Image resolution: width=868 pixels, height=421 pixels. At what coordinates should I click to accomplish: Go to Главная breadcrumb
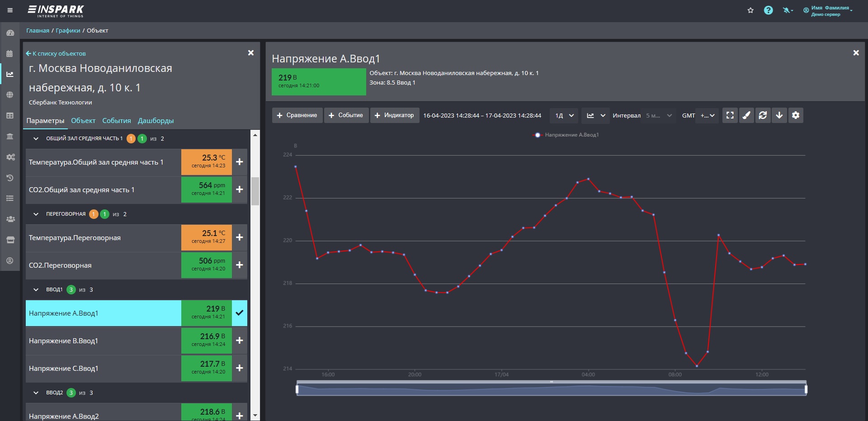click(x=38, y=31)
